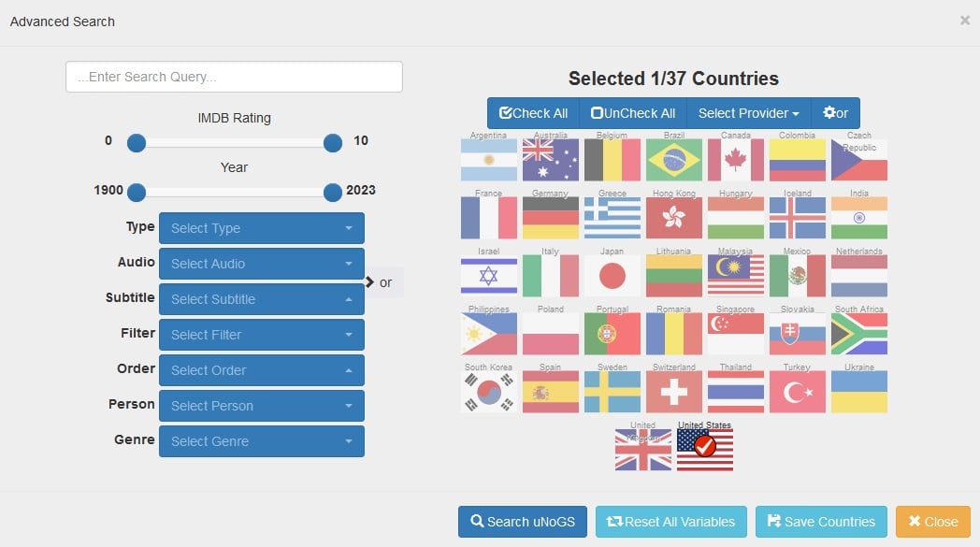The image size is (980, 547).
Task: Toggle Thailand country selection
Action: 736,393
